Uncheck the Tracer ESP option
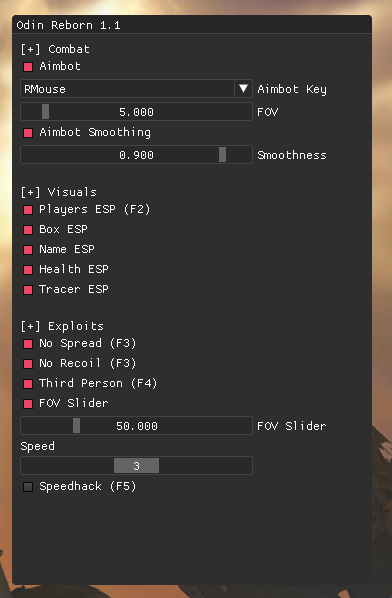 28,290
